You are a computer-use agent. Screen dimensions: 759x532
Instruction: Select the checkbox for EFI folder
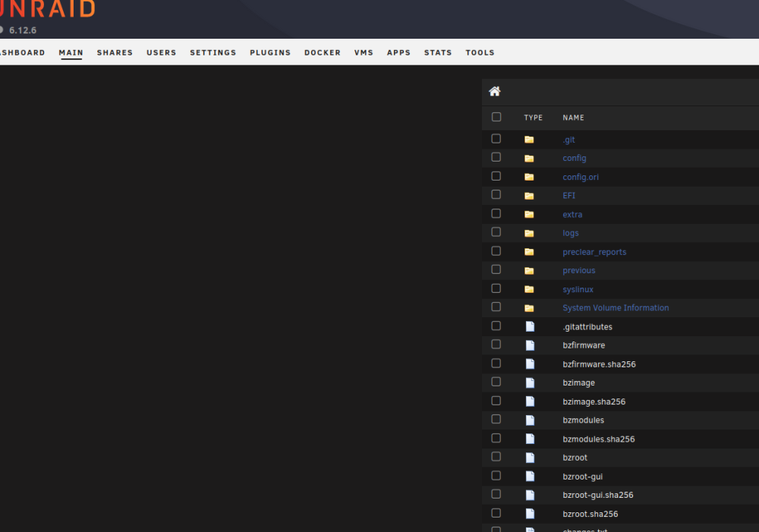496,194
